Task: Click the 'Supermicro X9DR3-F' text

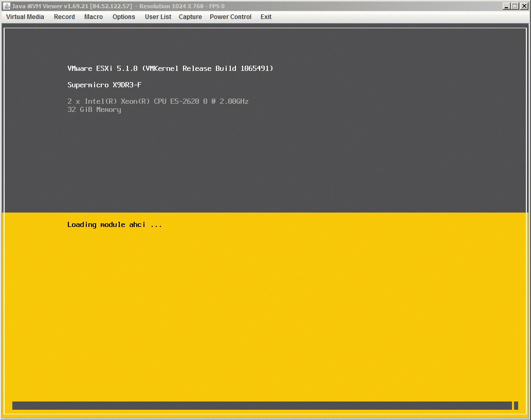Action: (x=104, y=85)
